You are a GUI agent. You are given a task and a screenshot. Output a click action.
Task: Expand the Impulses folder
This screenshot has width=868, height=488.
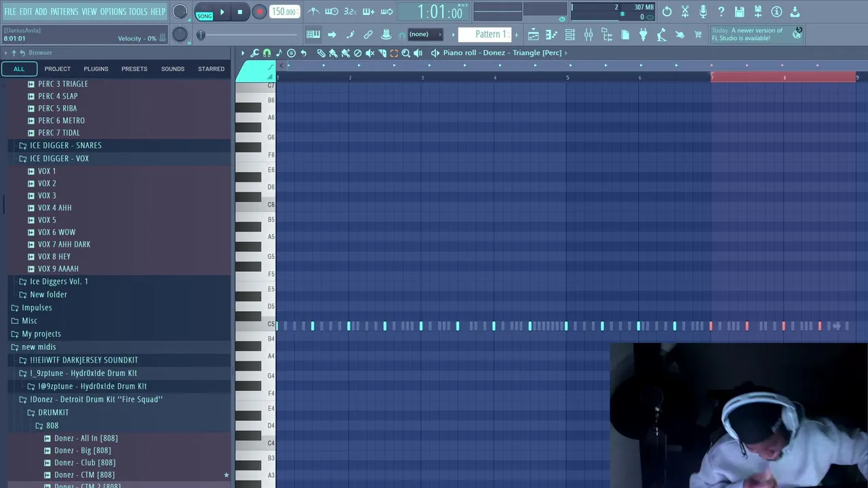coord(37,308)
